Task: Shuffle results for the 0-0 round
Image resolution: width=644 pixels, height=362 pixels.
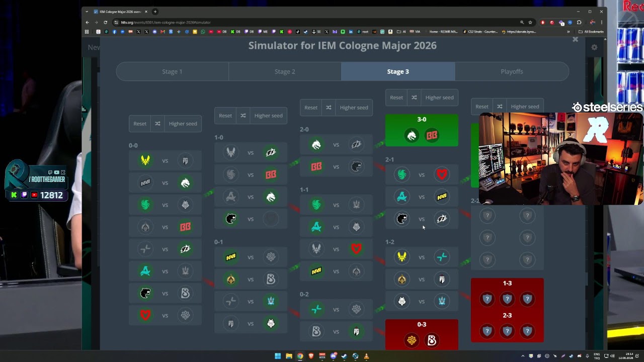Action: coord(157,124)
